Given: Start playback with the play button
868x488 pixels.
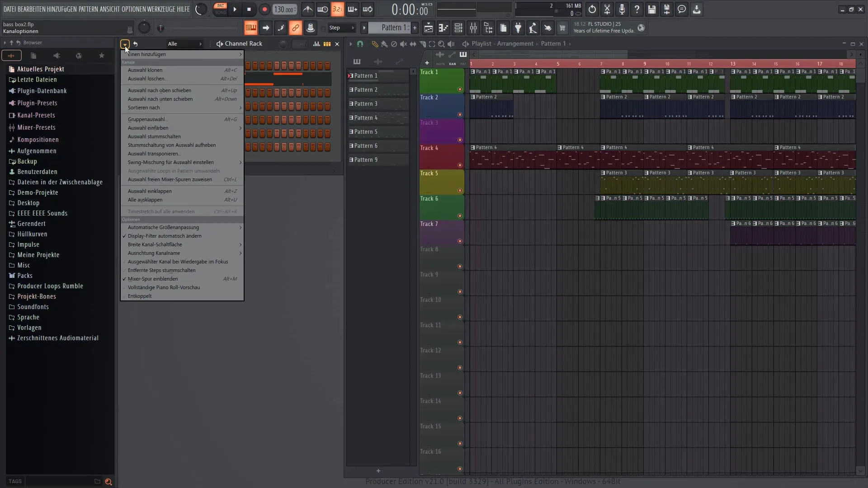Looking at the screenshot, I should click(x=235, y=9).
